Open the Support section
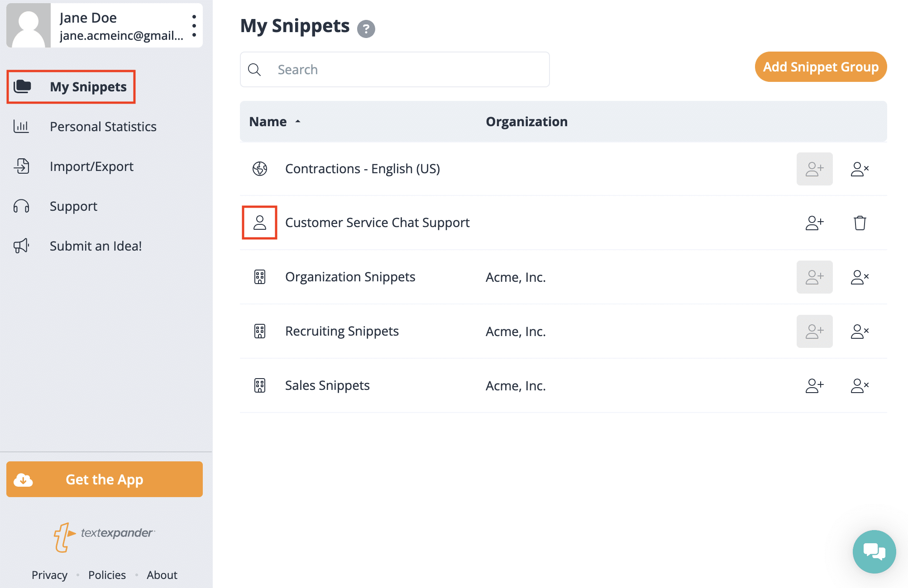908x588 pixels. pyautogui.click(x=73, y=206)
